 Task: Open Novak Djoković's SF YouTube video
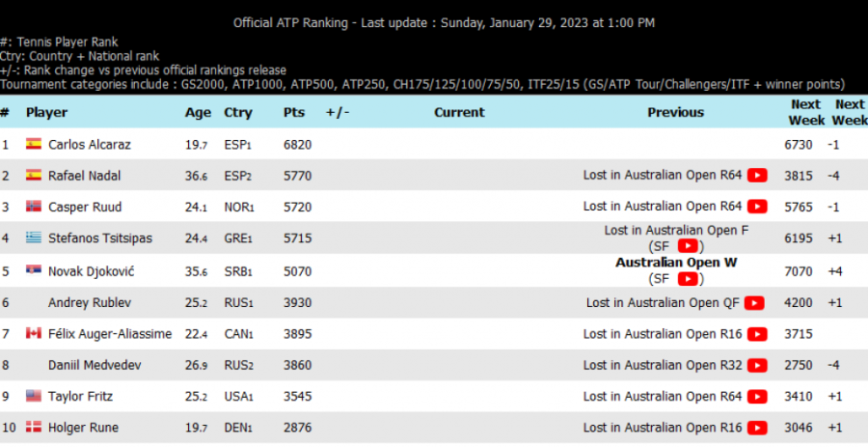pos(687,279)
